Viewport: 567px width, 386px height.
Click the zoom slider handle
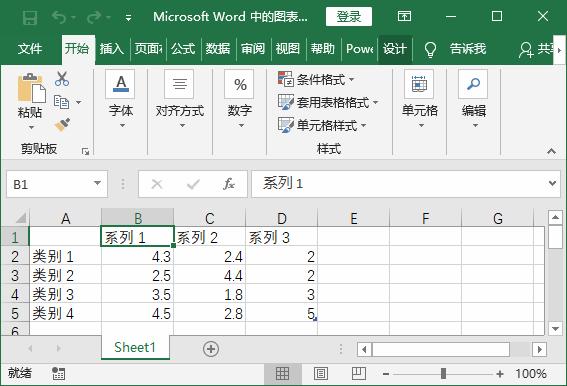click(x=443, y=374)
